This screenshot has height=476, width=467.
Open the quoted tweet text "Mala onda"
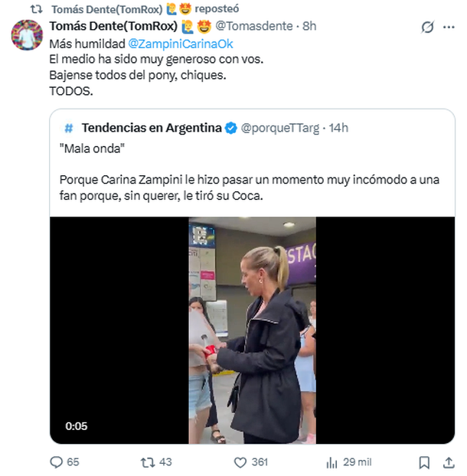85,151
